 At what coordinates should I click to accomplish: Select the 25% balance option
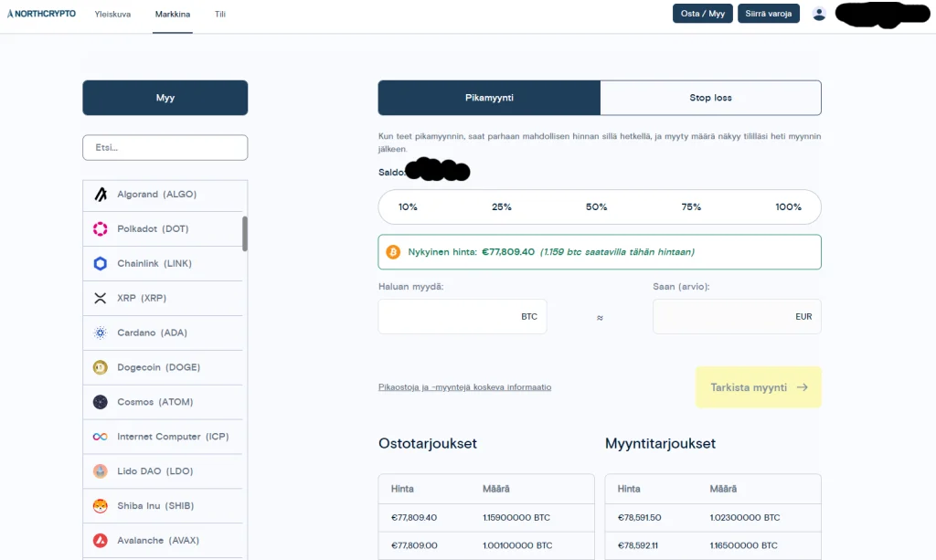[x=502, y=206]
